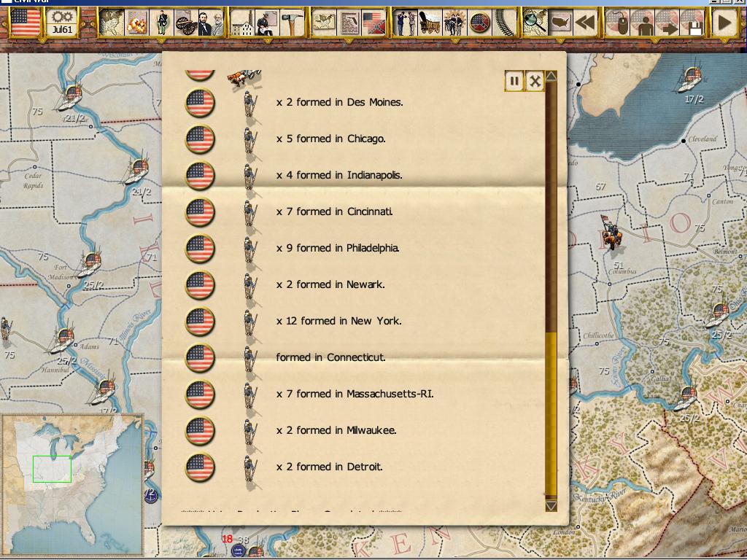Click 'x 2 formed in Newark.' line

[x=330, y=284]
